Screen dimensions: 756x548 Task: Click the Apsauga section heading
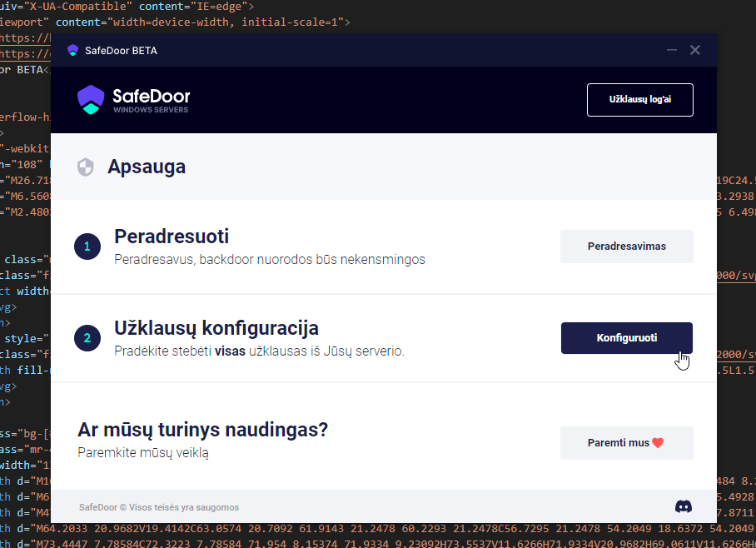pos(147,167)
